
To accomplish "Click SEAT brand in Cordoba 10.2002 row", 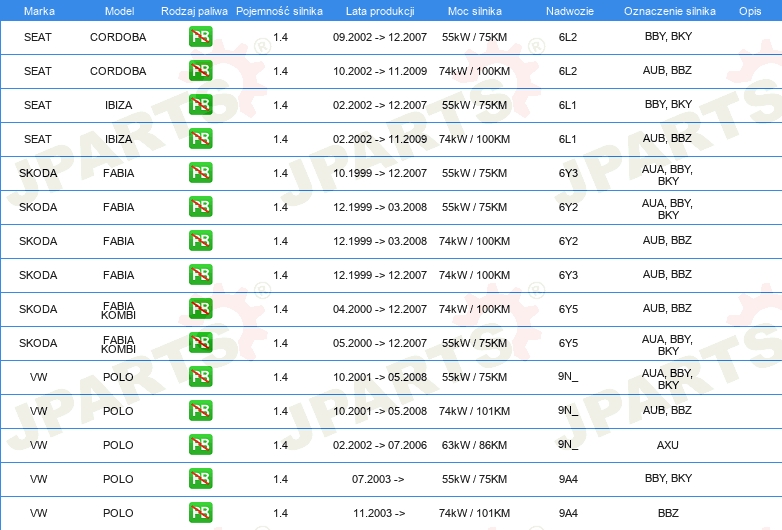I will click(x=38, y=71).
